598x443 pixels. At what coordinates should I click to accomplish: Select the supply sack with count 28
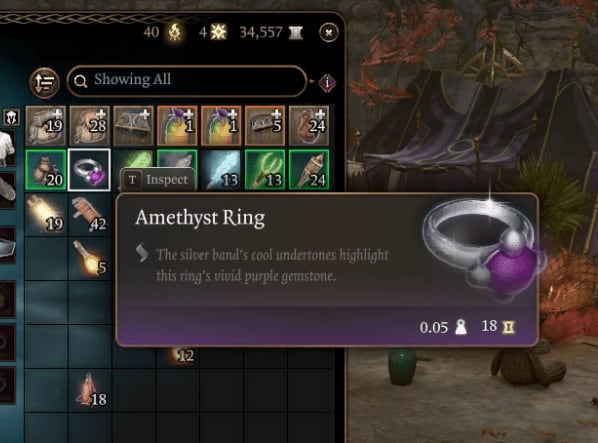pyautogui.click(x=89, y=126)
